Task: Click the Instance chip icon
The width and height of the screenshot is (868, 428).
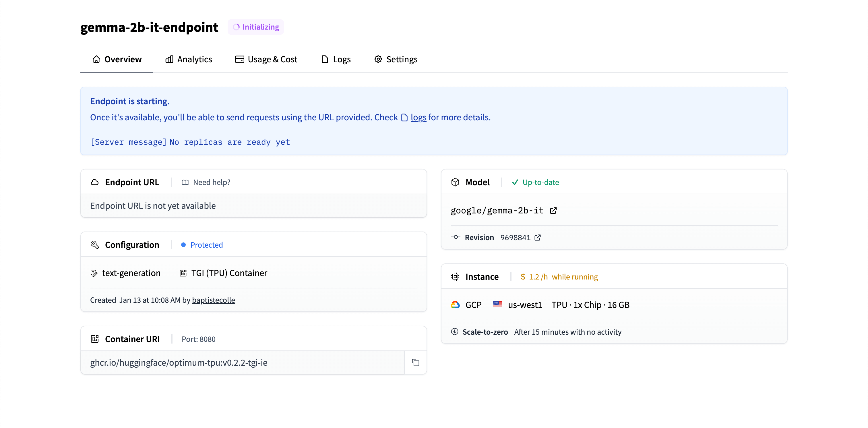Action: pos(455,277)
